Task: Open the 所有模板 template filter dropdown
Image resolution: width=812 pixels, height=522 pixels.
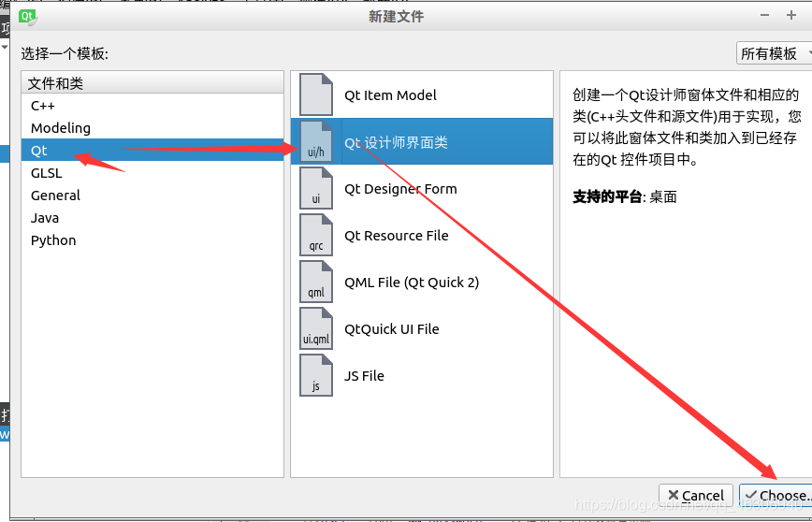Action: pyautogui.click(x=774, y=53)
